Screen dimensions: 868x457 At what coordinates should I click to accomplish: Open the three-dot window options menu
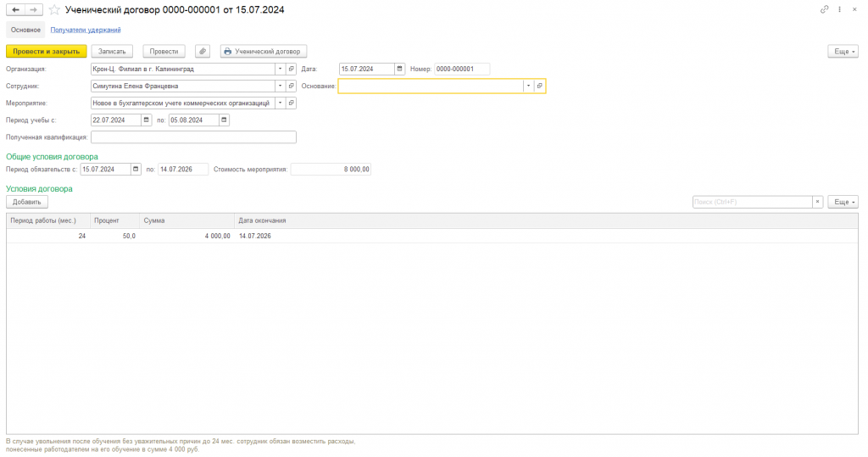(x=840, y=9)
